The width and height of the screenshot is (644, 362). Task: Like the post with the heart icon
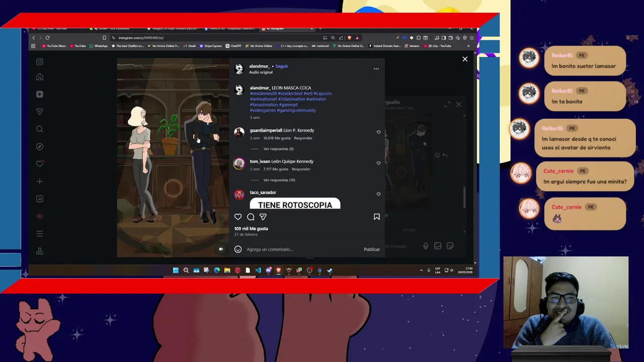click(x=238, y=217)
